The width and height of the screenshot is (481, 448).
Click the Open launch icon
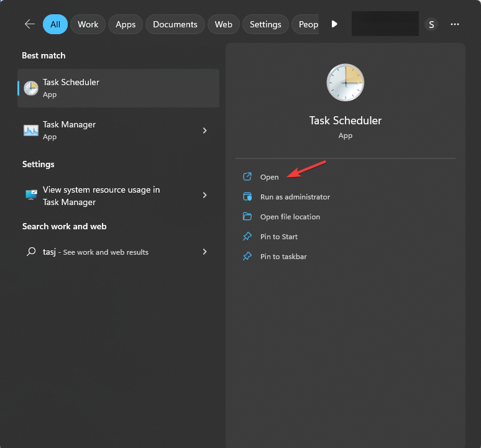247,176
